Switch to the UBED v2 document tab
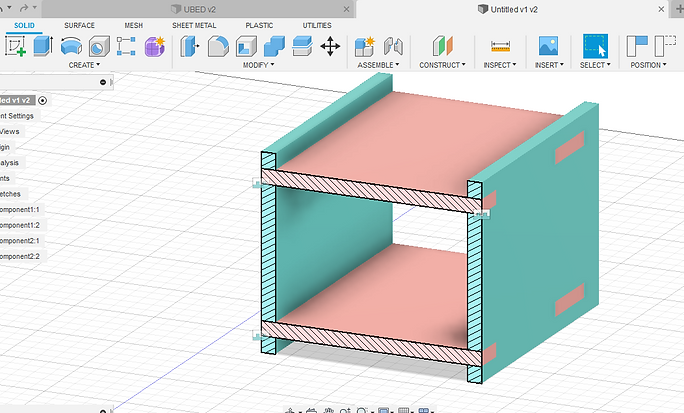 pyautogui.click(x=199, y=9)
